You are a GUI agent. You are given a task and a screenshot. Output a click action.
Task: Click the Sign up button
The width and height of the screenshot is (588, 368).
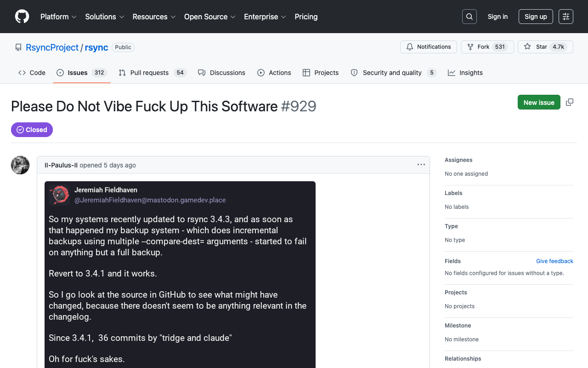(x=536, y=17)
